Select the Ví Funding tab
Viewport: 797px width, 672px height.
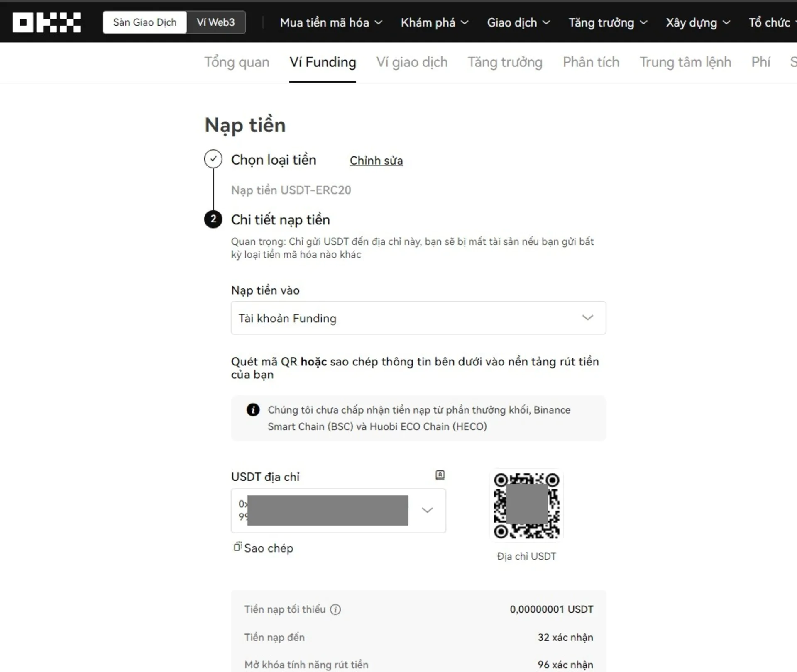pyautogui.click(x=323, y=62)
